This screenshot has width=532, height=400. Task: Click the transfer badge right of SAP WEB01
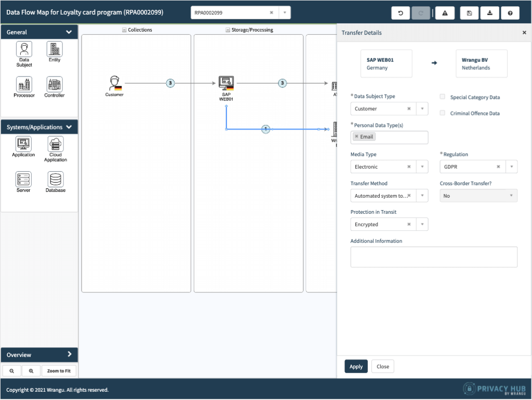[x=282, y=83]
